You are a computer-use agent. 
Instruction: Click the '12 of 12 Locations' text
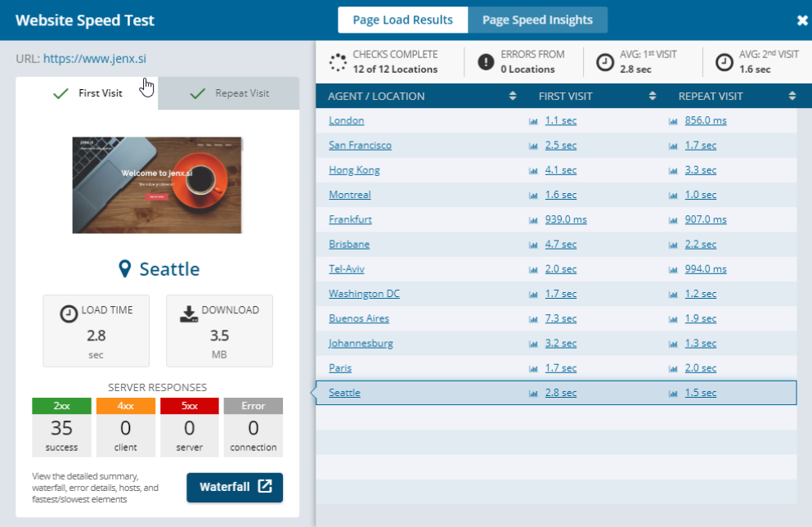point(395,70)
